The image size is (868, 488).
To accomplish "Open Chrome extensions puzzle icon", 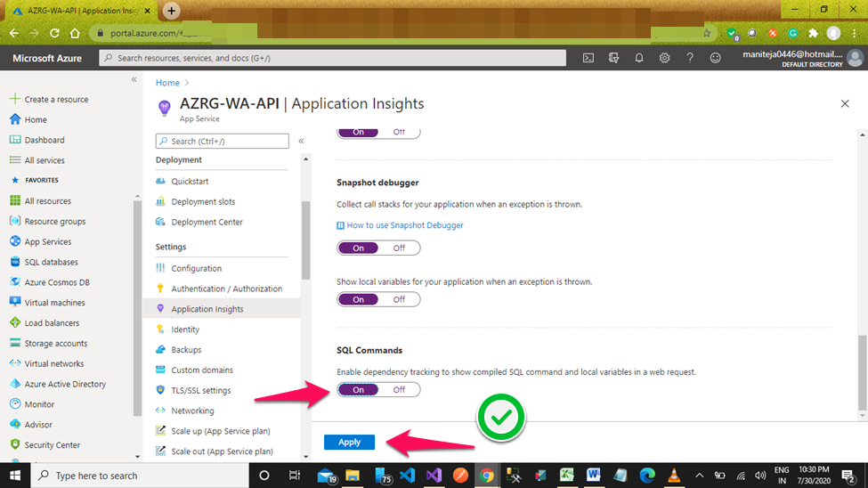I will [813, 33].
